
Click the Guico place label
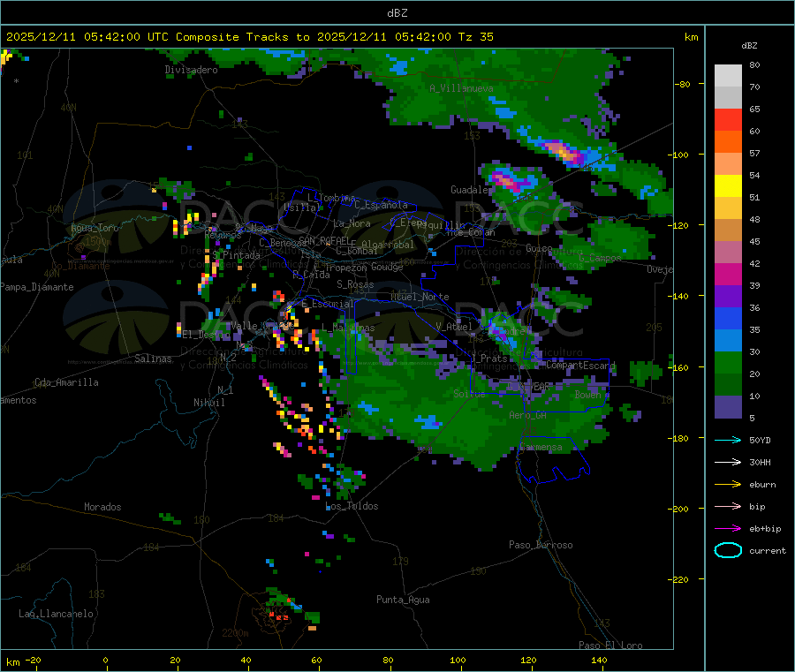(539, 248)
